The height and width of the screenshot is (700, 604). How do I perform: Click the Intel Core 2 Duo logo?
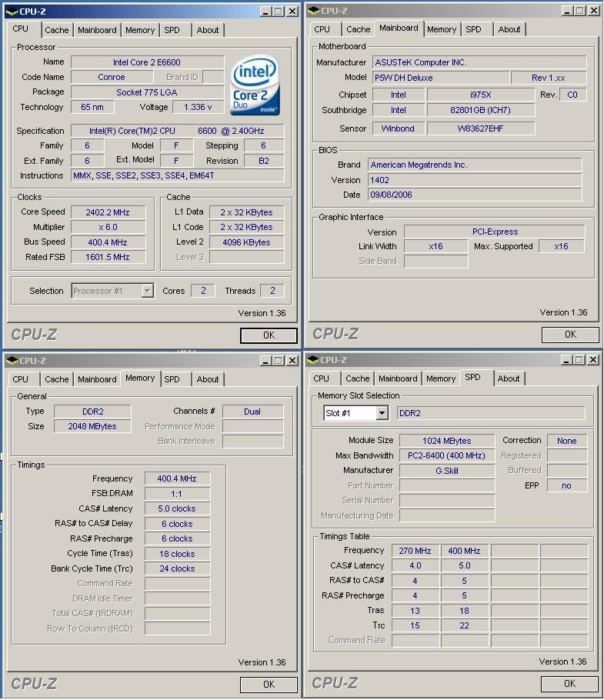click(x=255, y=85)
